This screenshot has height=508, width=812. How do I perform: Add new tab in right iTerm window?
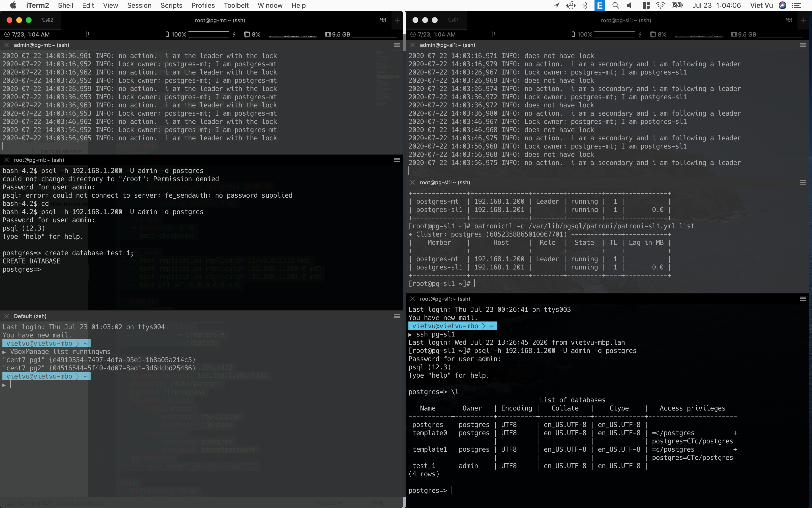click(803, 20)
